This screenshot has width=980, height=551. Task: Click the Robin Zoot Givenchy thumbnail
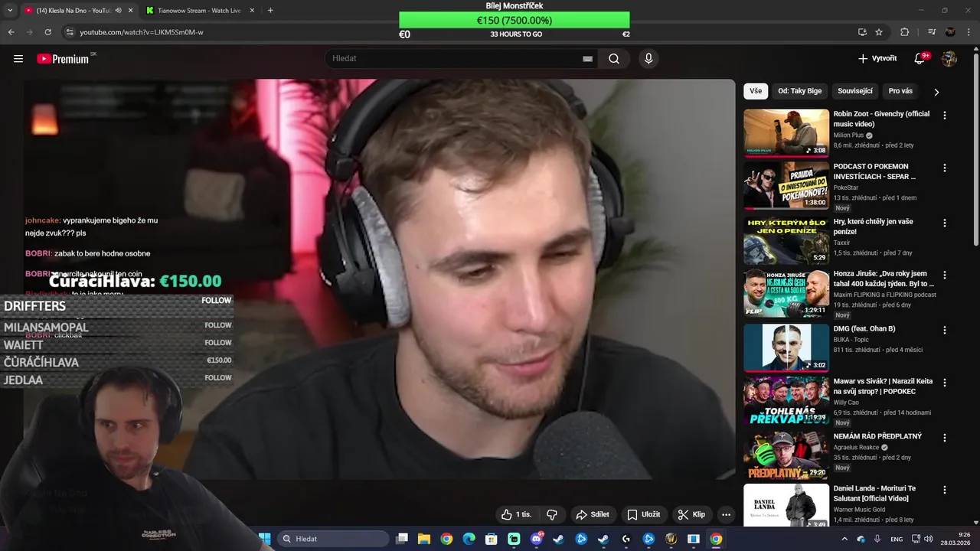coord(786,132)
